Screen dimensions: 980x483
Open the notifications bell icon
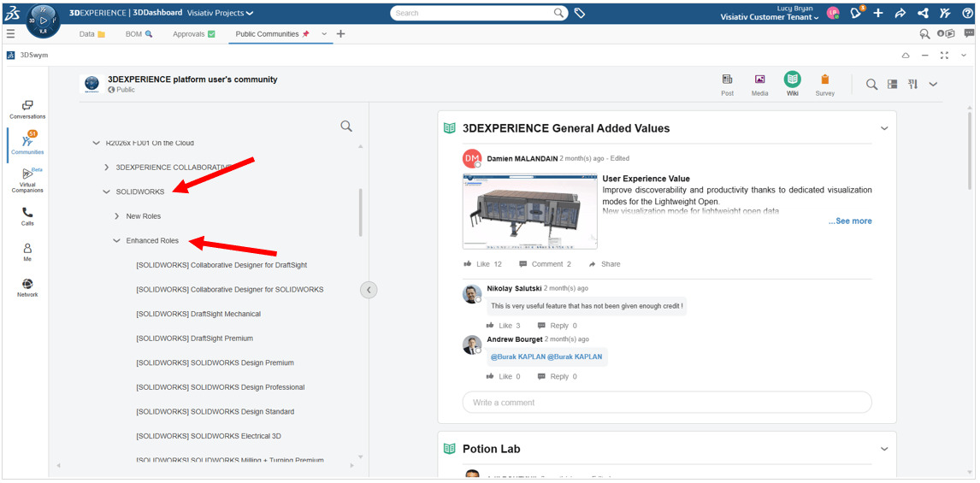[x=855, y=13]
